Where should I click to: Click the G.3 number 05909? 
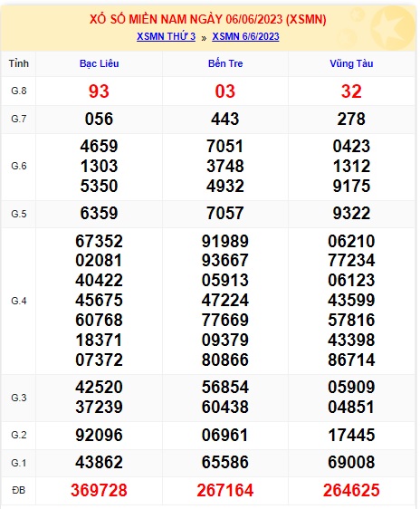point(351,388)
